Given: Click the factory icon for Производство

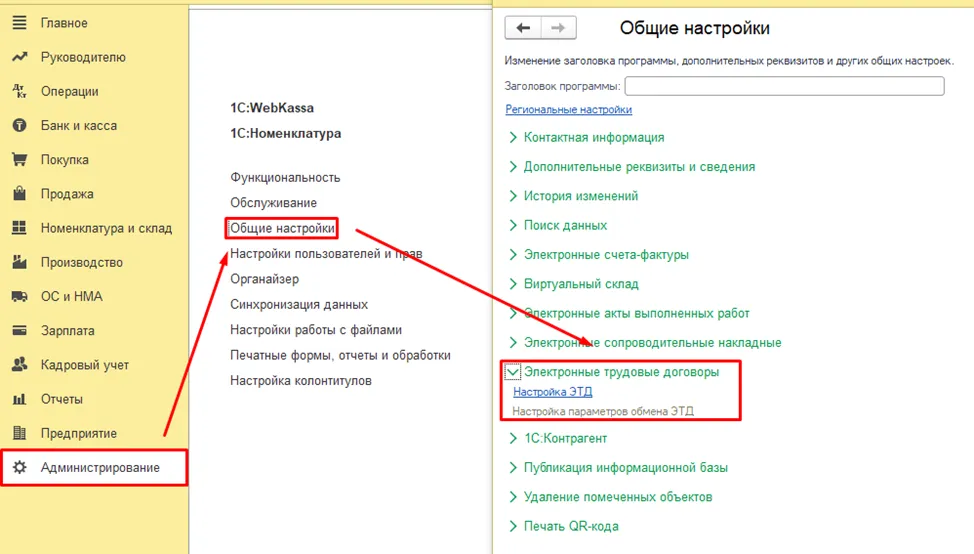Looking at the screenshot, I should (x=19, y=262).
